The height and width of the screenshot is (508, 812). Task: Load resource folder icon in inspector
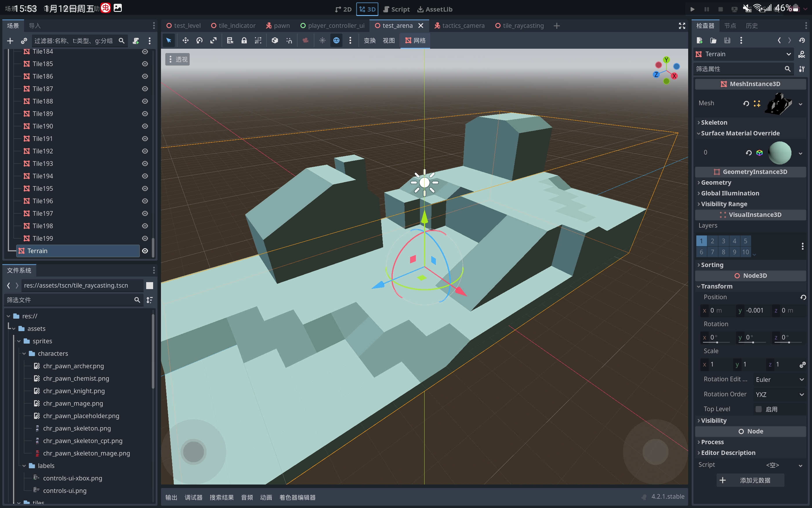point(713,40)
